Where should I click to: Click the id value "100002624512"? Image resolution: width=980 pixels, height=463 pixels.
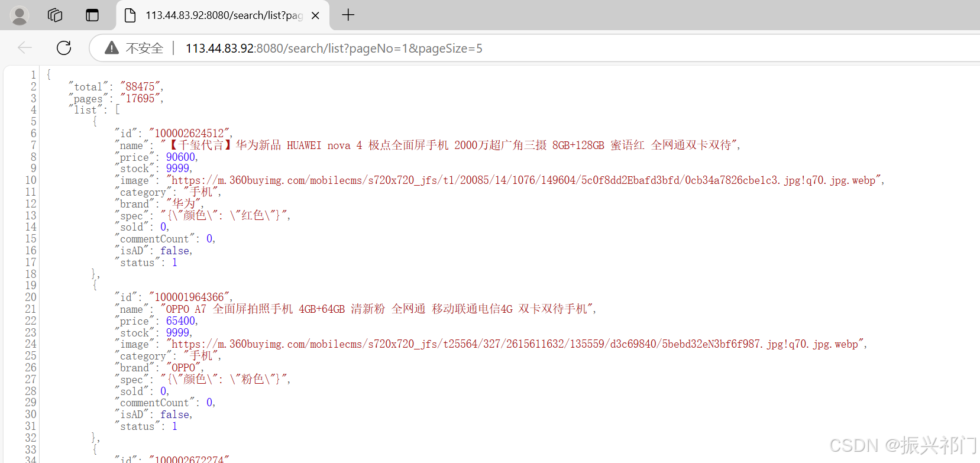[190, 134]
